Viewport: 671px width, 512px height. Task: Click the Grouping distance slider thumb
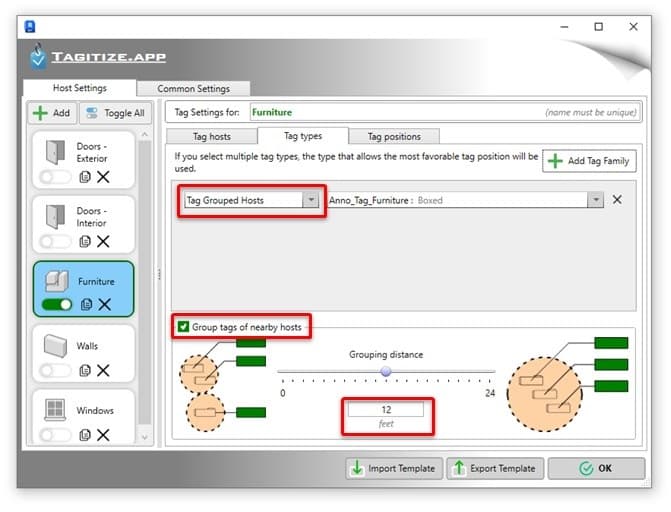pos(386,372)
